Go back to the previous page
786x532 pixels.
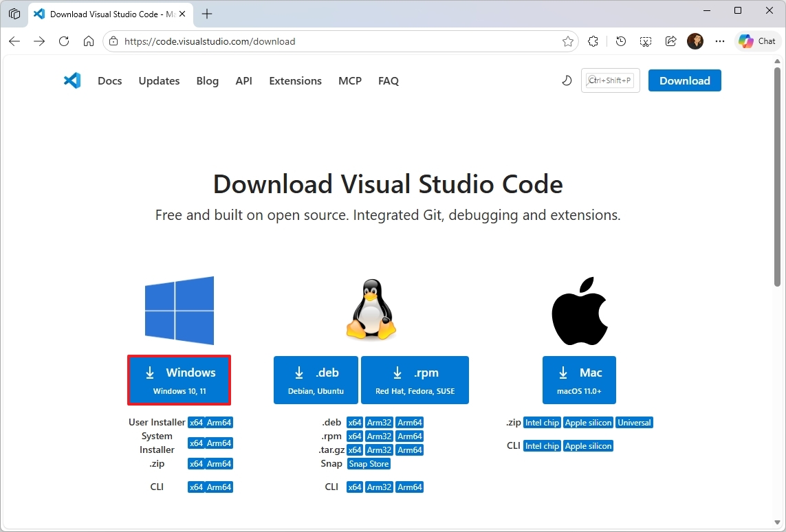point(14,41)
